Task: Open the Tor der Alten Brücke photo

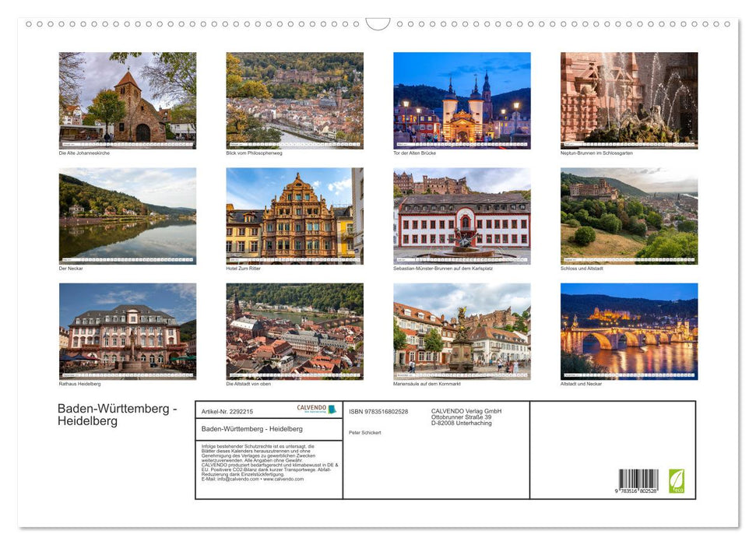Action: tap(462, 100)
